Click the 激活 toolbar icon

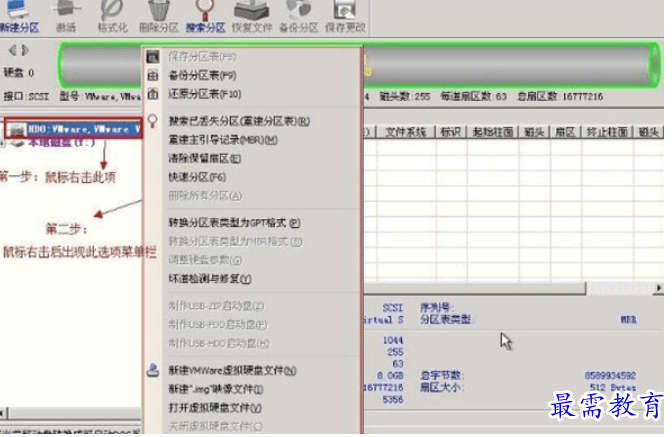66,9
